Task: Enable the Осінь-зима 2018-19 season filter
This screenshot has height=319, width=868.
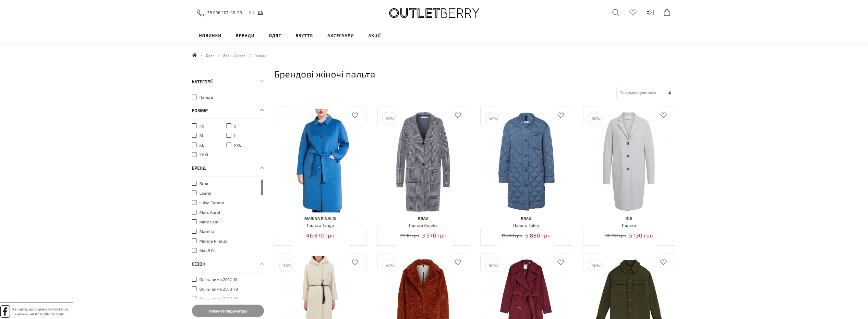Action: click(194, 289)
